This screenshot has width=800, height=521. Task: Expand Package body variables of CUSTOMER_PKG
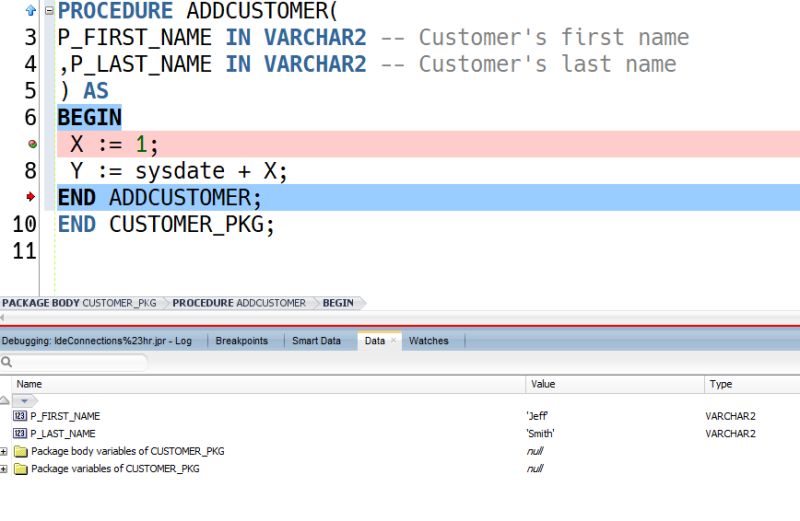(4, 451)
